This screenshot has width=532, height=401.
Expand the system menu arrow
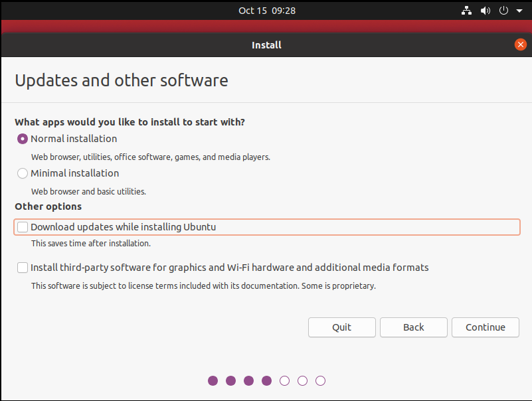point(519,11)
